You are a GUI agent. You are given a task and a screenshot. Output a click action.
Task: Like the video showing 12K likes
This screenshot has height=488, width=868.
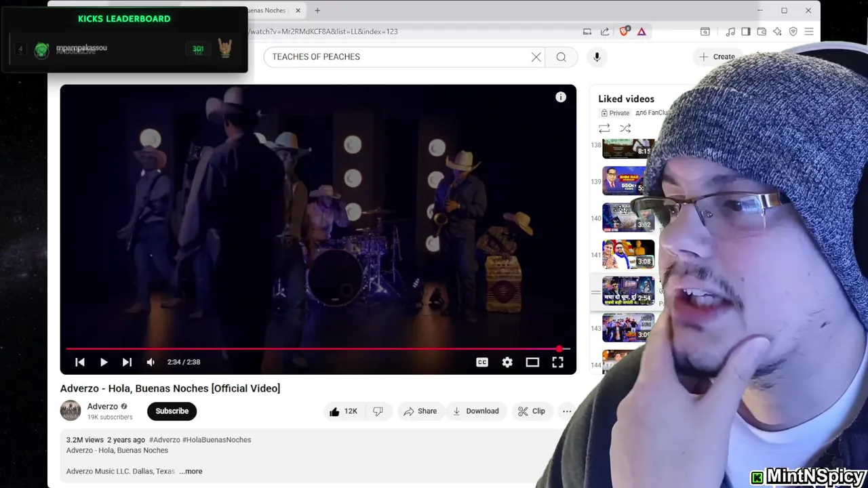343,411
